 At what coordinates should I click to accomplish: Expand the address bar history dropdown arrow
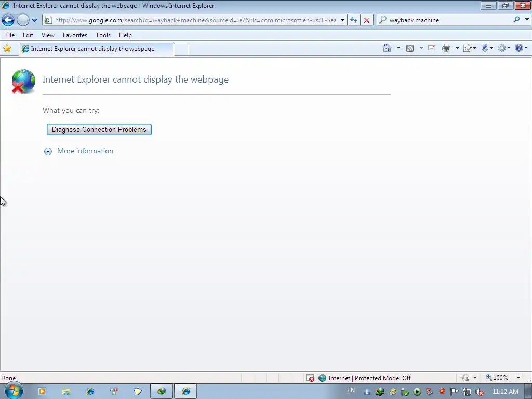click(343, 20)
